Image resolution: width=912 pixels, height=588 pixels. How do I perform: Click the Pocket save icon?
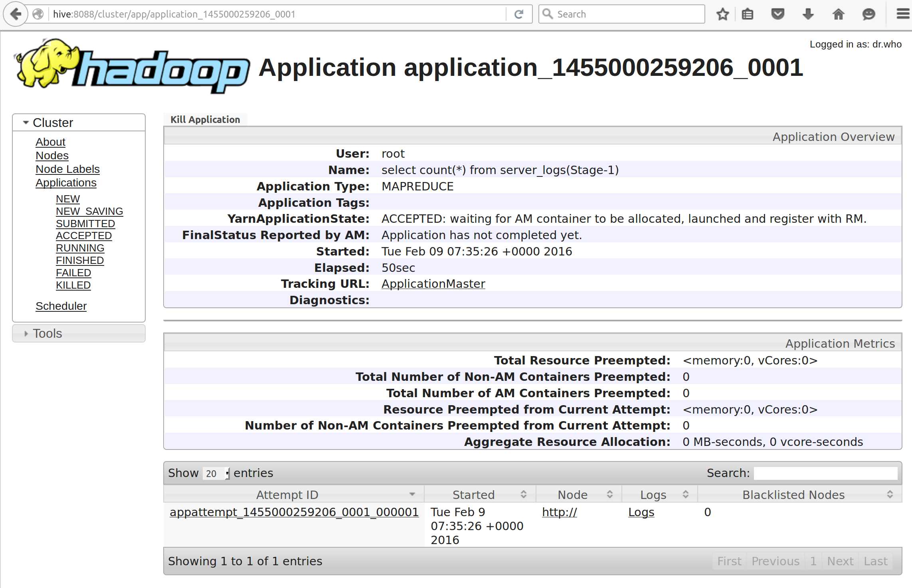coord(777,14)
